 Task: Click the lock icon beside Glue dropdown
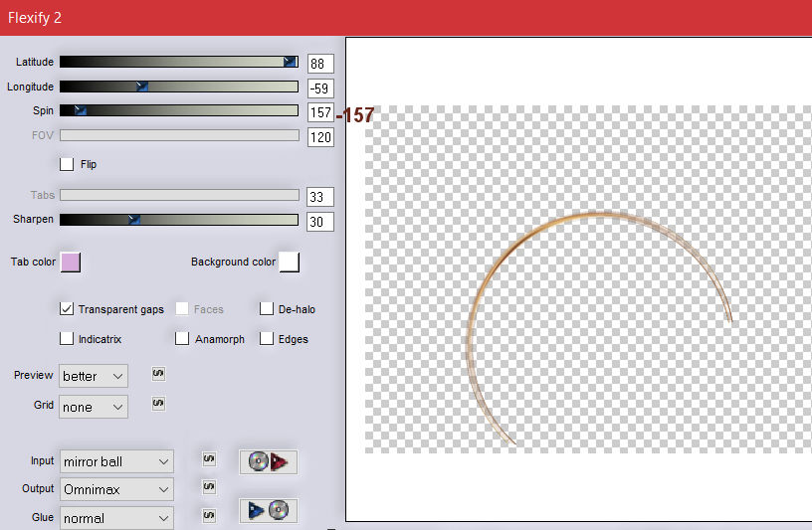[x=209, y=515]
